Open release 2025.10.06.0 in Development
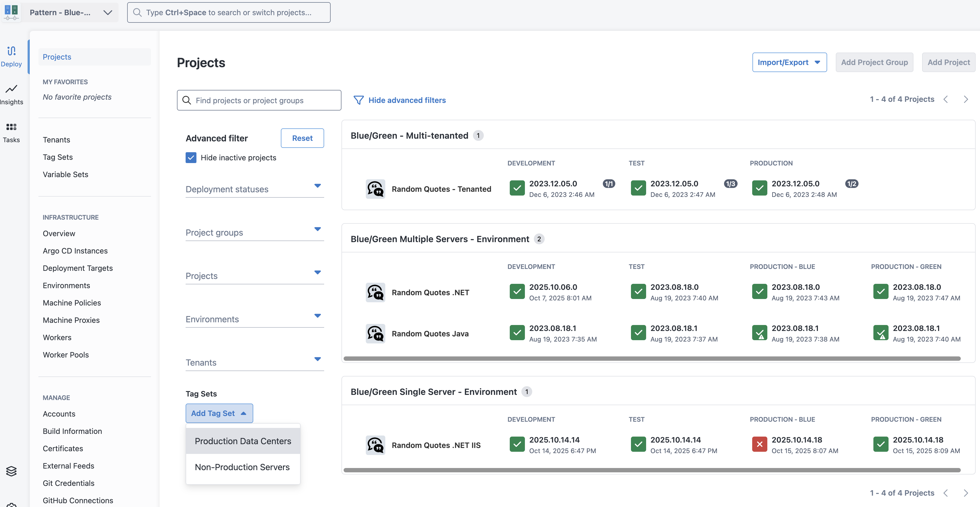Image resolution: width=980 pixels, height=507 pixels. 553,287
